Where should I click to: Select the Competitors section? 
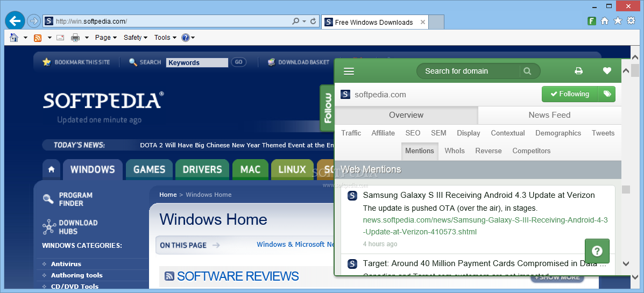tap(532, 151)
